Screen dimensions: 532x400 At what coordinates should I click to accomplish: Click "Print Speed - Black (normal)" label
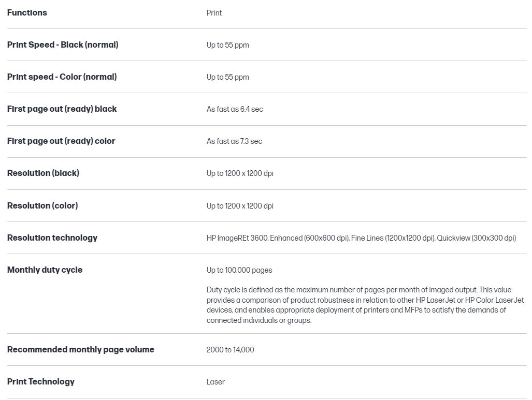[x=63, y=45]
